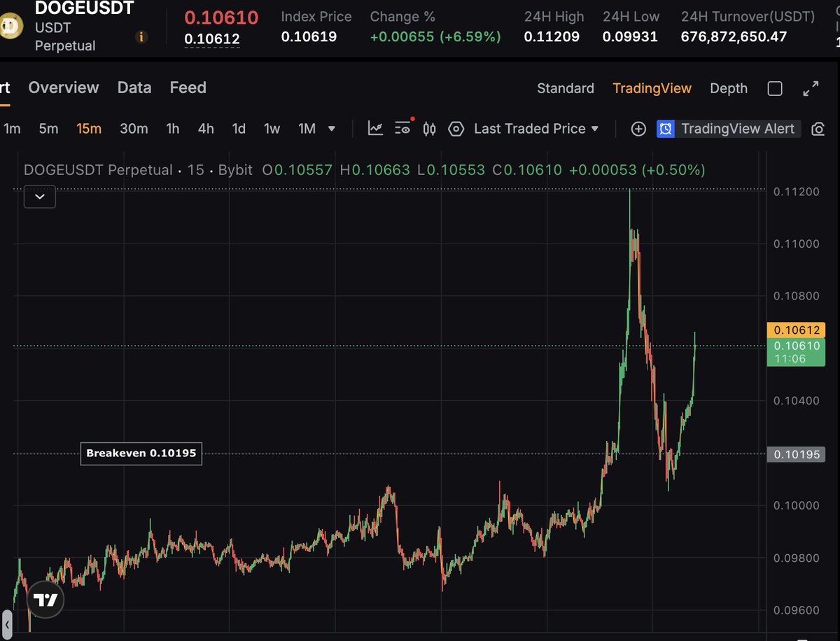Viewport: 840px width, 641px height.
Task: Click the 24H Low value 0.09931
Action: click(630, 37)
